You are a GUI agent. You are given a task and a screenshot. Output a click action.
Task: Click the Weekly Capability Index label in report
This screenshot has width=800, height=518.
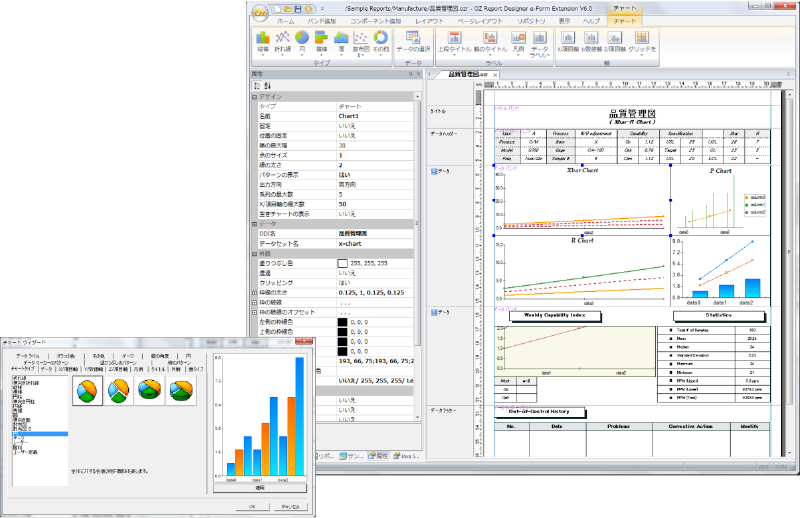tap(555, 315)
